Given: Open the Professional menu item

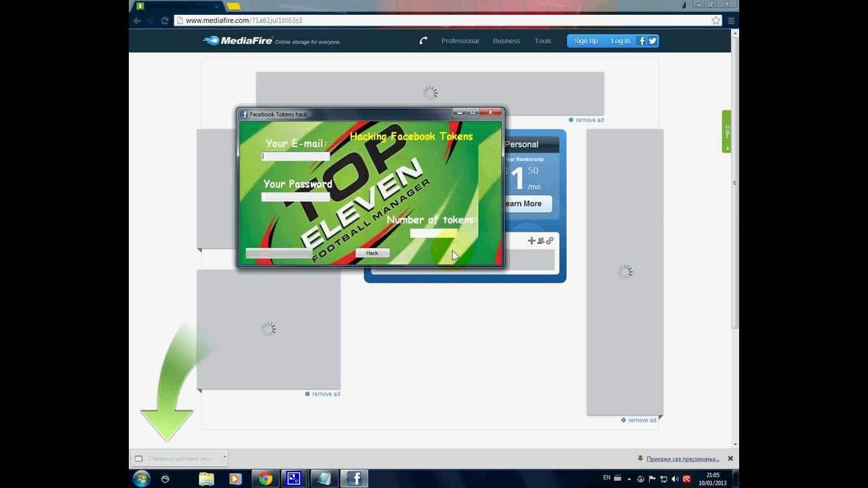Looking at the screenshot, I should click(460, 41).
